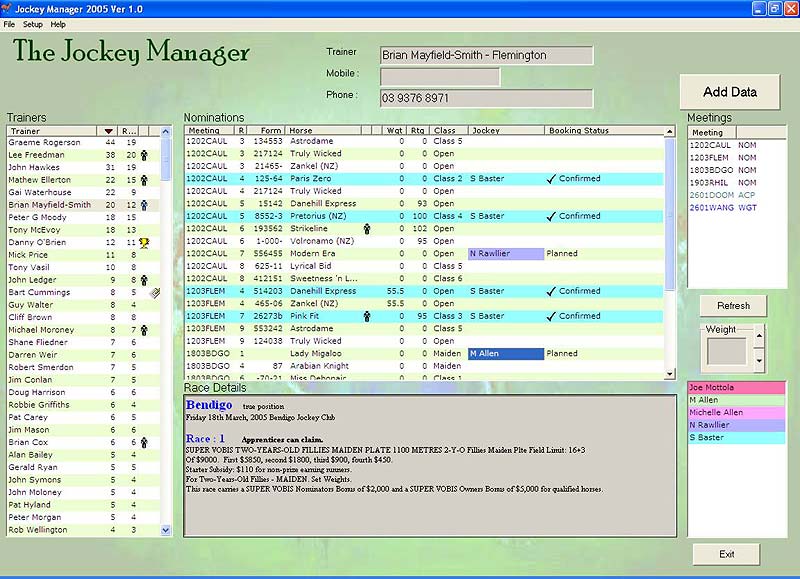Open the Setup menu
The image size is (800, 579).
coord(33,24)
